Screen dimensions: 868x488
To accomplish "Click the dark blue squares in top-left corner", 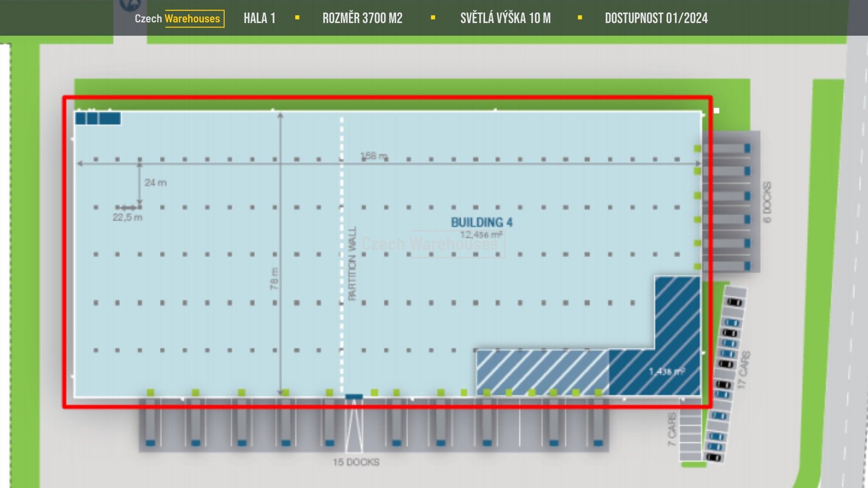I will point(98,118).
